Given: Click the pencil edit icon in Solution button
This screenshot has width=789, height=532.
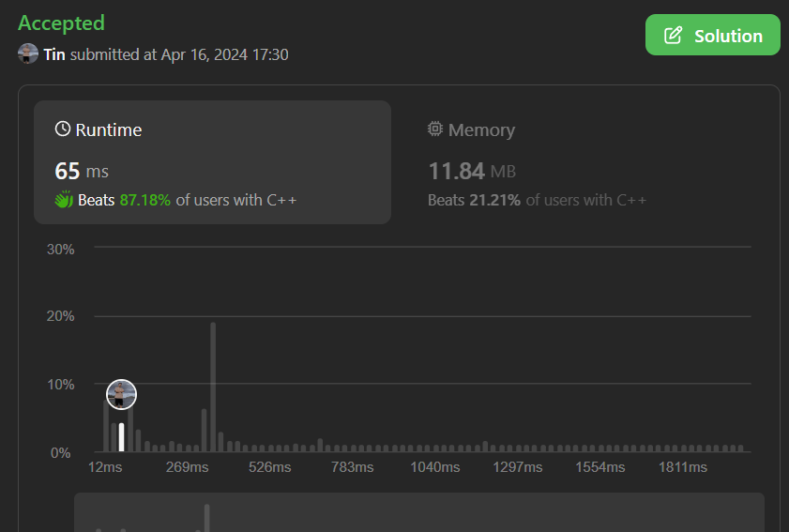Looking at the screenshot, I should tap(673, 36).
